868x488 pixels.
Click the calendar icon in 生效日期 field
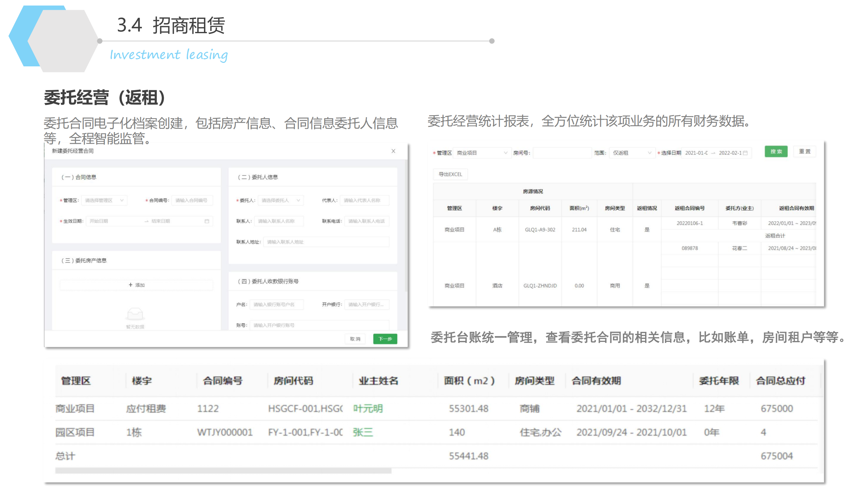point(207,221)
